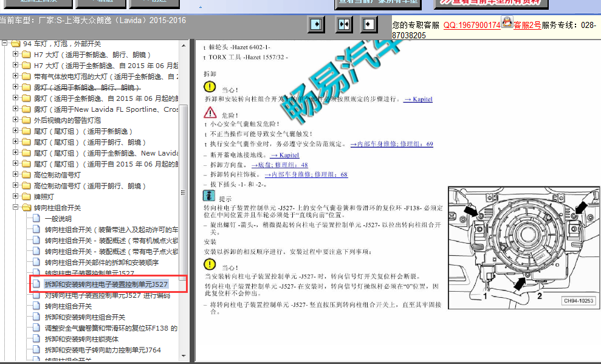
Task: Click the text 拔下插头 -1- 和 -2-
Action: pyautogui.click(x=238, y=184)
